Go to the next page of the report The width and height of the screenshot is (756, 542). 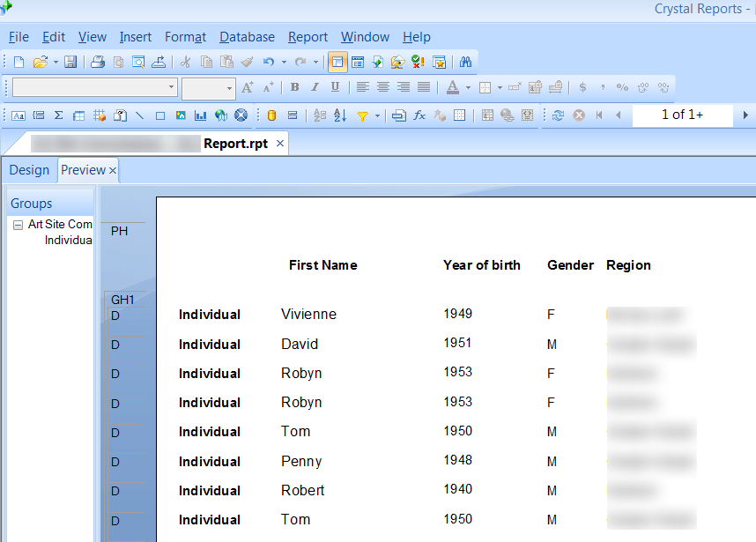(745, 115)
